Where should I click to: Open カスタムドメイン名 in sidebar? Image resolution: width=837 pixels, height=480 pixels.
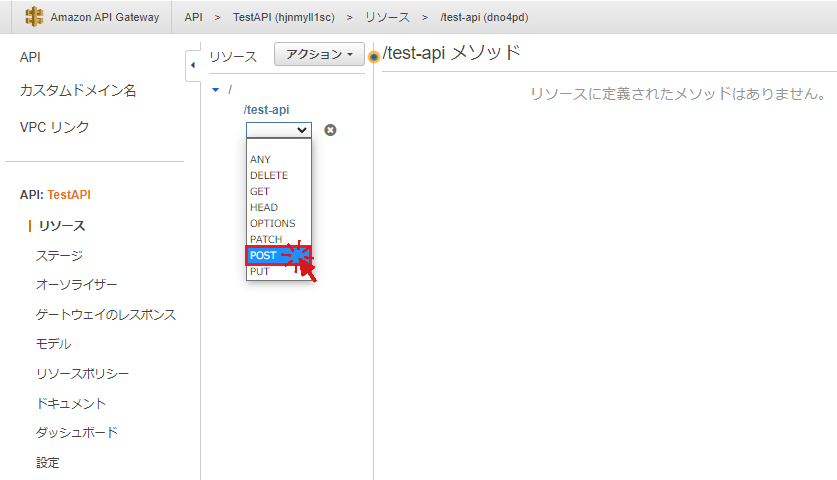coord(78,90)
